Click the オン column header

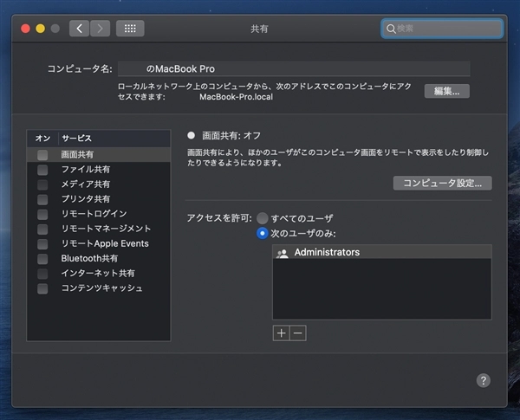pyautogui.click(x=42, y=139)
